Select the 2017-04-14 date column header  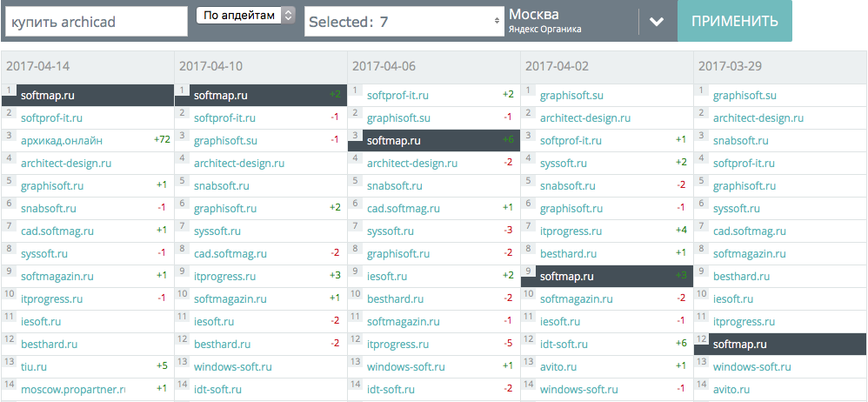point(37,65)
